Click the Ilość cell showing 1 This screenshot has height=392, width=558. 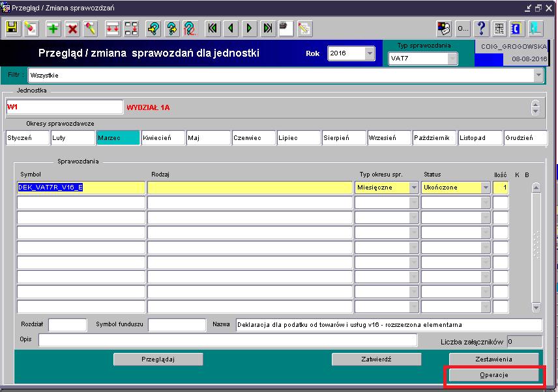tap(501, 188)
